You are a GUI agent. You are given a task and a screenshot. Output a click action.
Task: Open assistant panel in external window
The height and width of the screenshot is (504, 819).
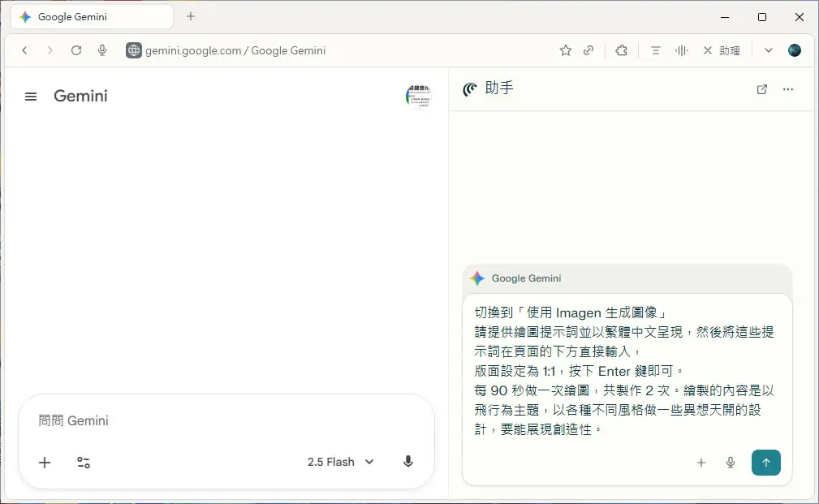762,89
